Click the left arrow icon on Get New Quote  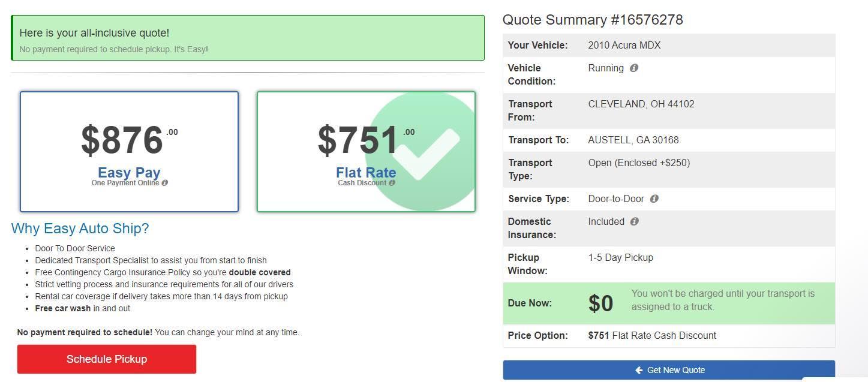pyautogui.click(x=639, y=370)
